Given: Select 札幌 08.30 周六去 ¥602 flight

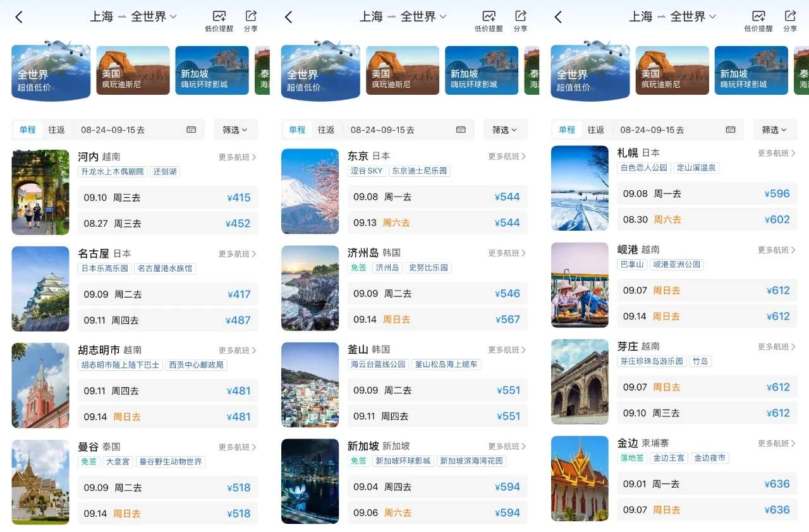Looking at the screenshot, I should tap(707, 220).
